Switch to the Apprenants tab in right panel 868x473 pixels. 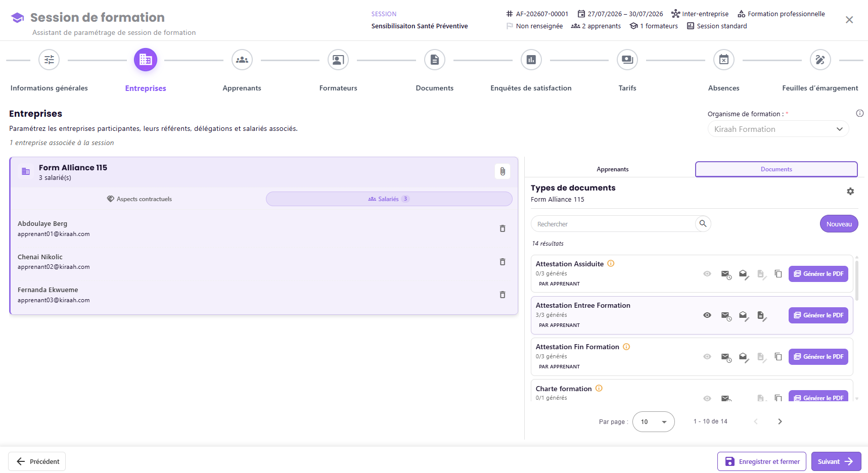click(613, 169)
